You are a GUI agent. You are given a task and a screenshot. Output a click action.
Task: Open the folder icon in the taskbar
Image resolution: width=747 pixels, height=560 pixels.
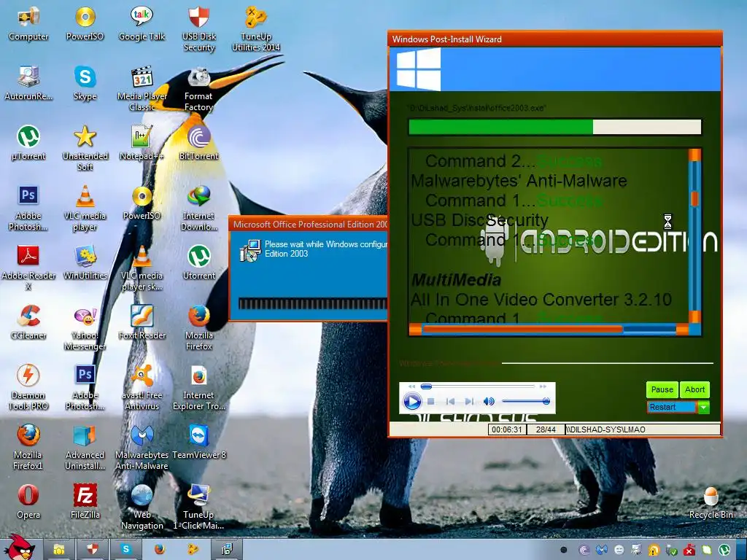pyautogui.click(x=58, y=550)
